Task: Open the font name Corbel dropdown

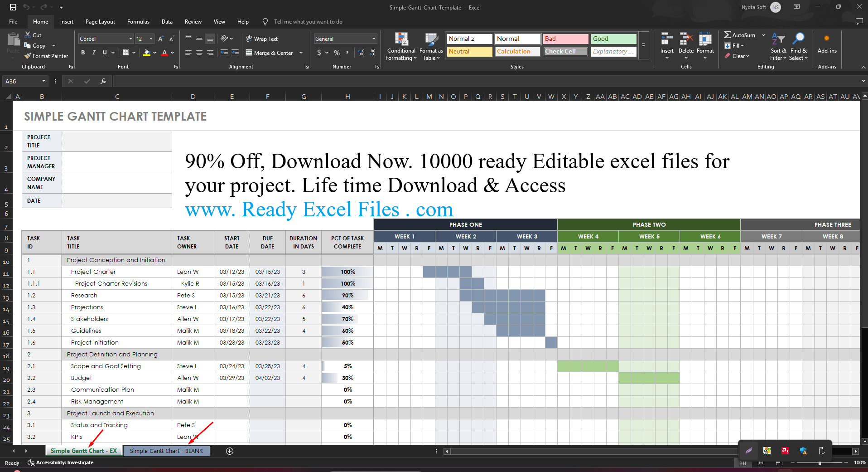Action: pos(130,39)
